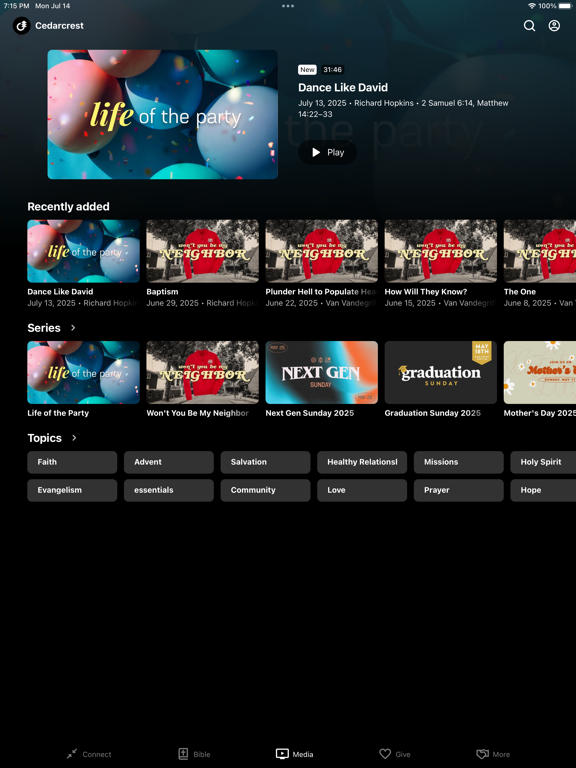The width and height of the screenshot is (576, 768).
Task: Tap the Media play-screen icon
Action: point(282,753)
